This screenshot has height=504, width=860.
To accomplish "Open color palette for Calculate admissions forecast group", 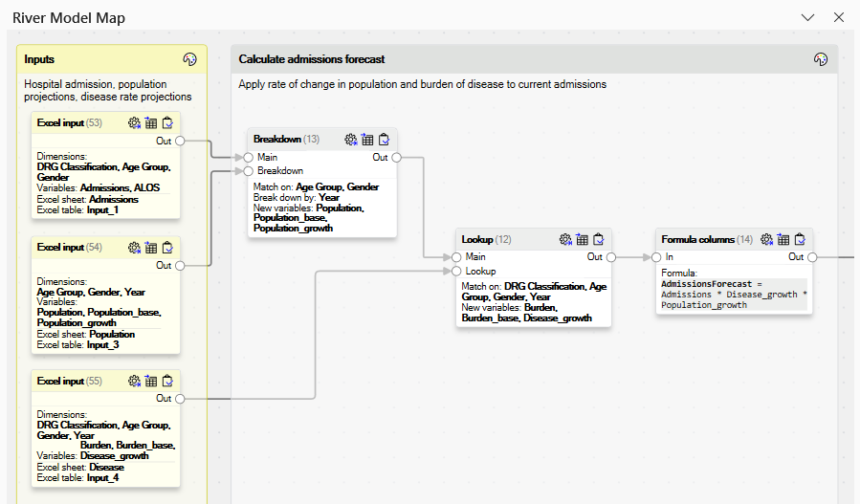I will pyautogui.click(x=821, y=59).
